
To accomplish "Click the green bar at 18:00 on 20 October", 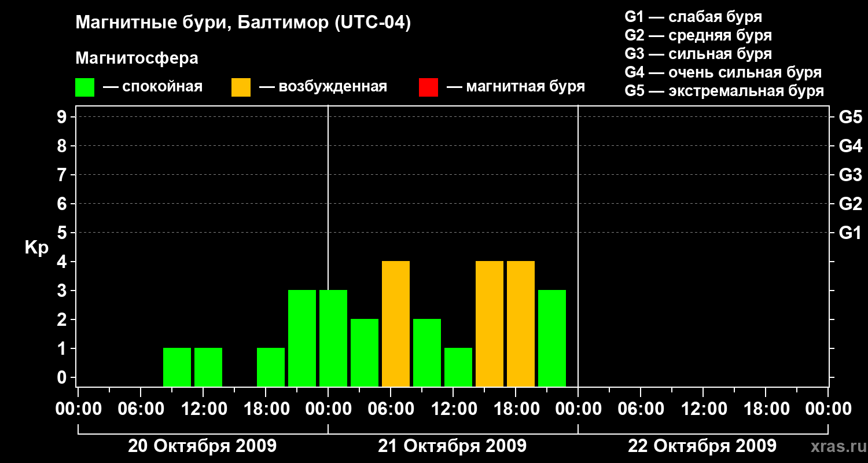I will (271, 367).
